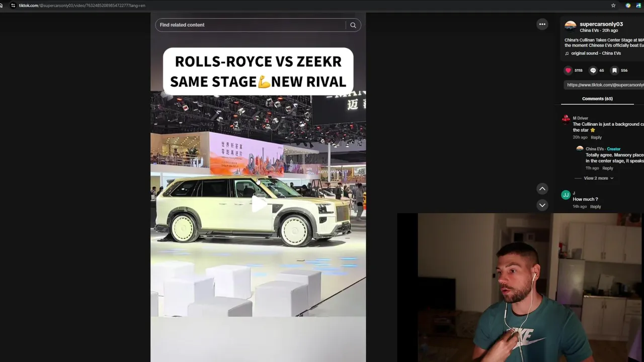Play the video using center play button
The height and width of the screenshot is (362, 644).
coord(258,204)
